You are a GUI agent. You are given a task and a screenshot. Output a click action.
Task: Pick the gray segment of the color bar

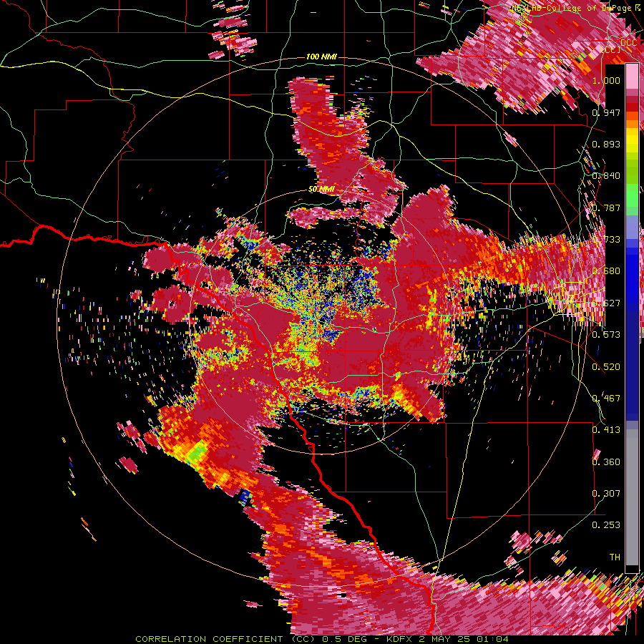coord(632,499)
